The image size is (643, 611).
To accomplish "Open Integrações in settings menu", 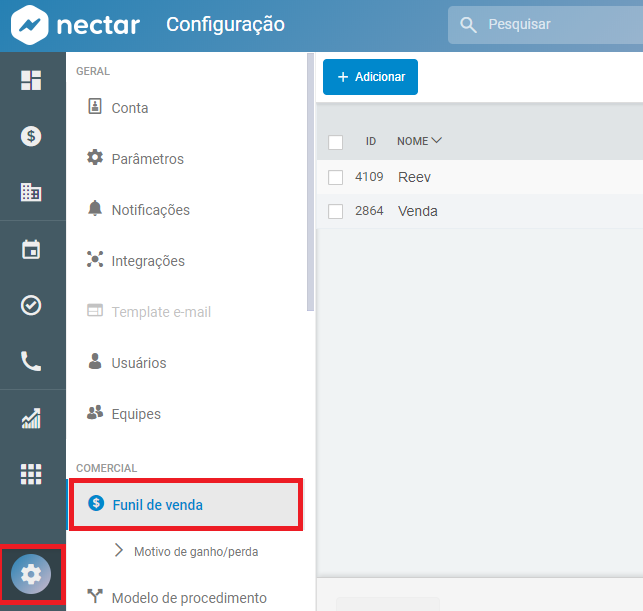I will coord(147,261).
